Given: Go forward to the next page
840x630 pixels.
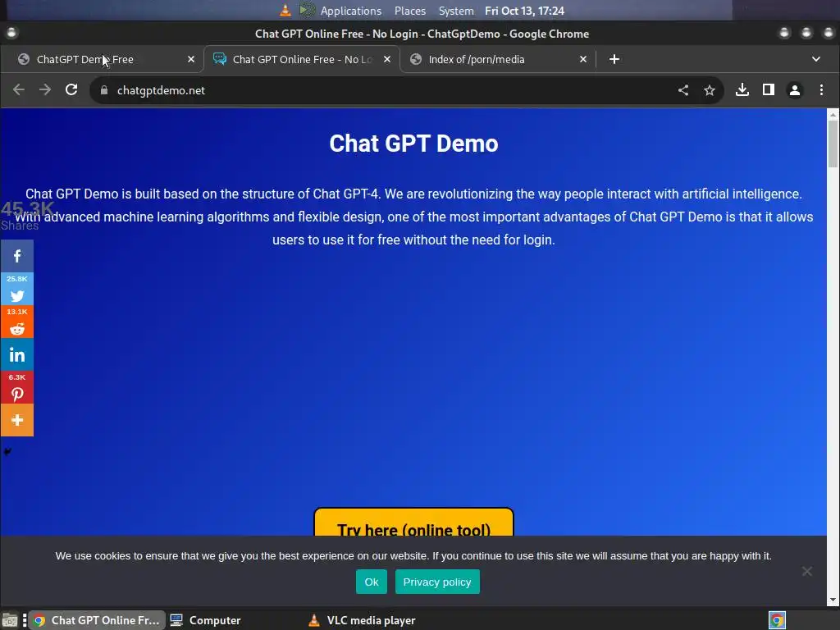Looking at the screenshot, I should 45,90.
